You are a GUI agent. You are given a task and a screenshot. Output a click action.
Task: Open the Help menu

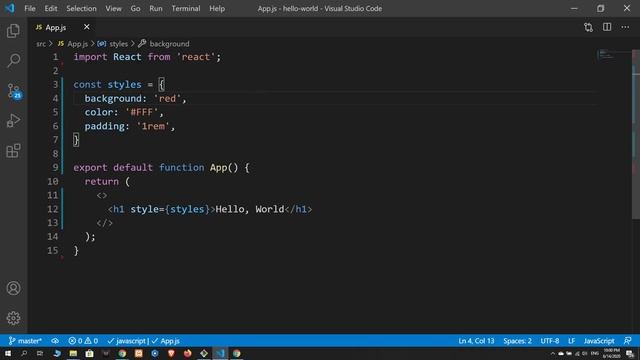coord(217,9)
